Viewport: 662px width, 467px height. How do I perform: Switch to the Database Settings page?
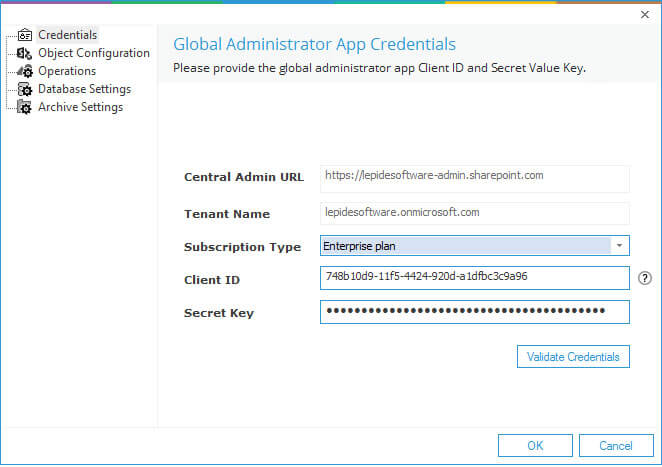pos(84,89)
